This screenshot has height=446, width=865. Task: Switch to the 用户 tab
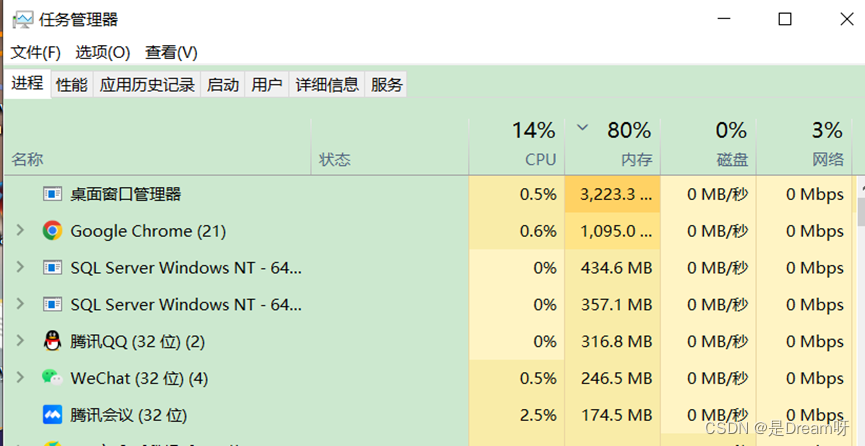coord(267,84)
